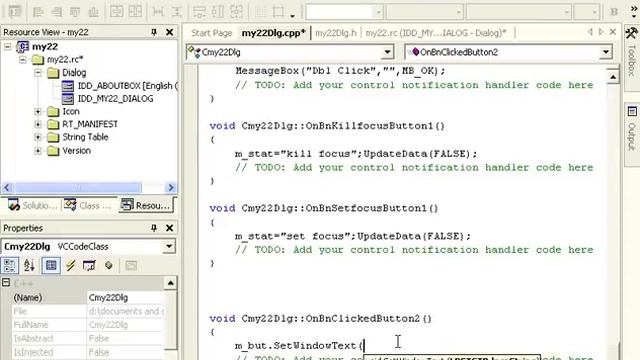Open the toolbar overflow options chevron
Screen dimensions: 640x360
point(634,10)
